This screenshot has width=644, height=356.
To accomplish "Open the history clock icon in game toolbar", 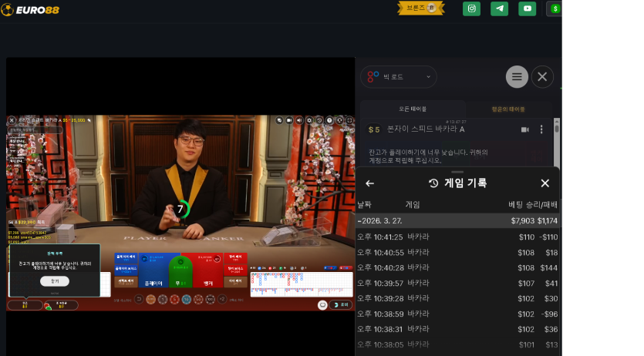I will [319, 120].
